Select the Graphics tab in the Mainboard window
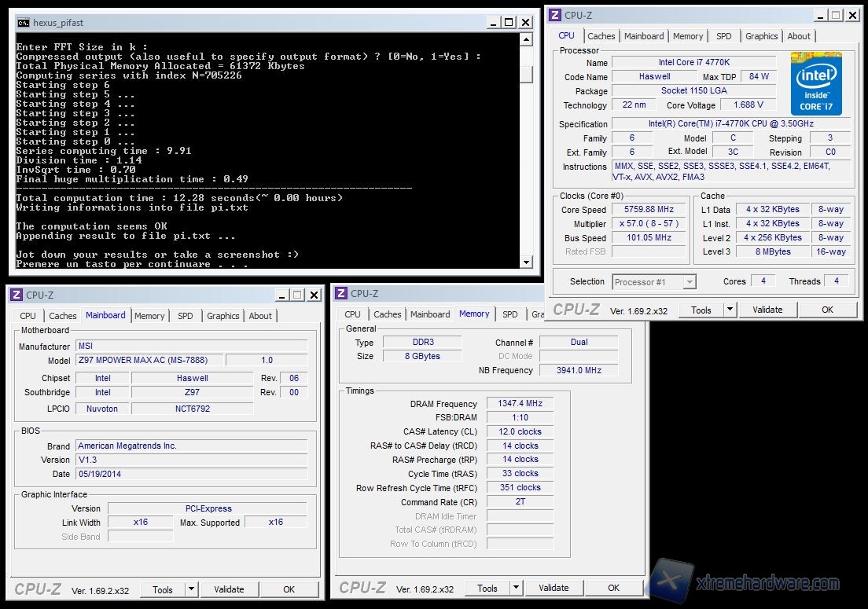Screen dimensions: 868x609 point(223,316)
